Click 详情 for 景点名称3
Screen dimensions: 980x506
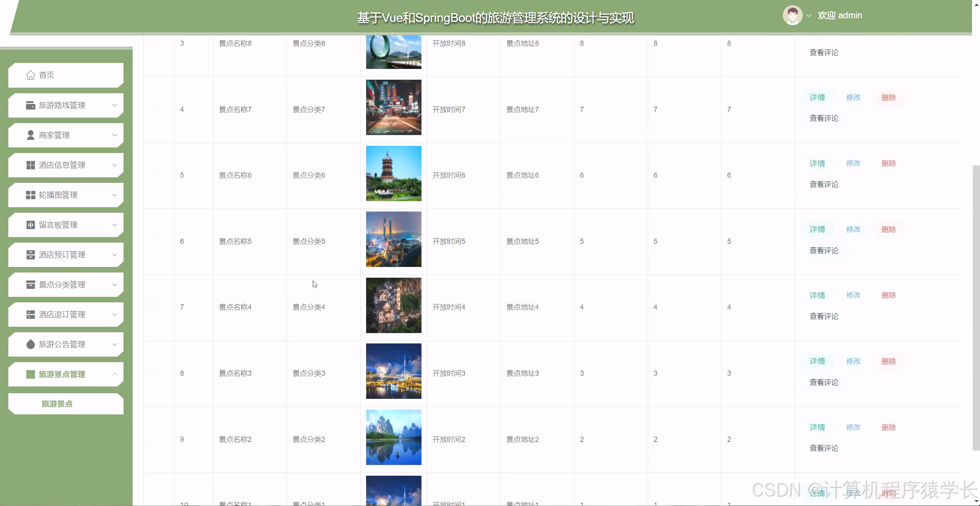817,361
